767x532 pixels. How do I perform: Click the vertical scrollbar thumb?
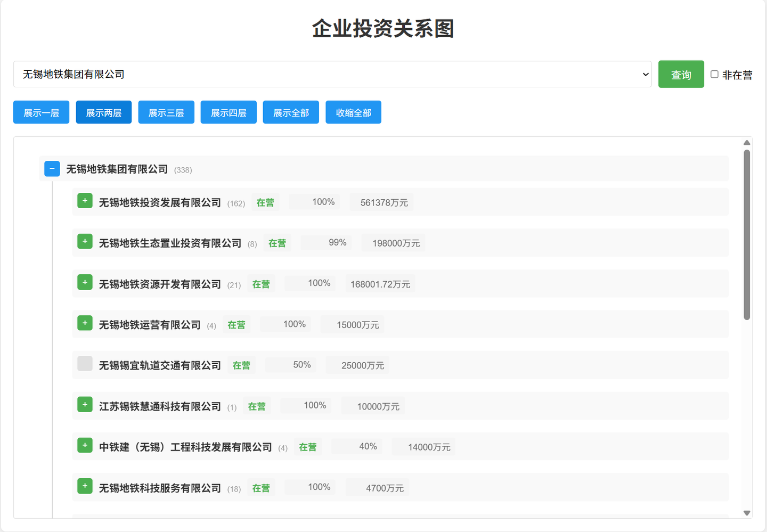point(747,235)
